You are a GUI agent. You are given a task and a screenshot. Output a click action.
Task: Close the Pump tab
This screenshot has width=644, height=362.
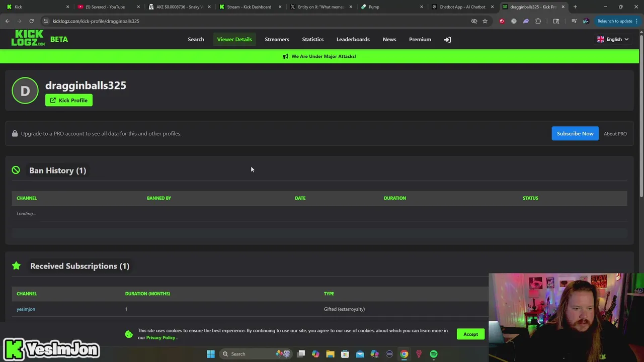click(422, 7)
